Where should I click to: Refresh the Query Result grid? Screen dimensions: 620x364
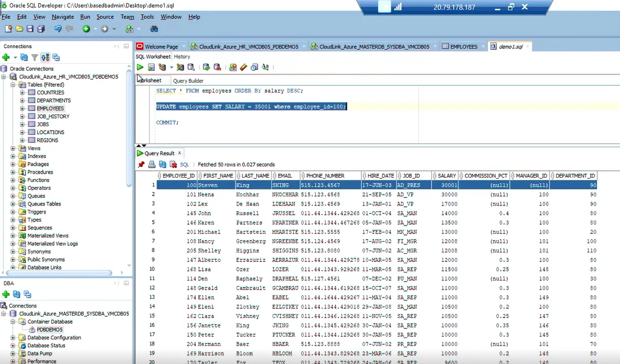[163, 164]
